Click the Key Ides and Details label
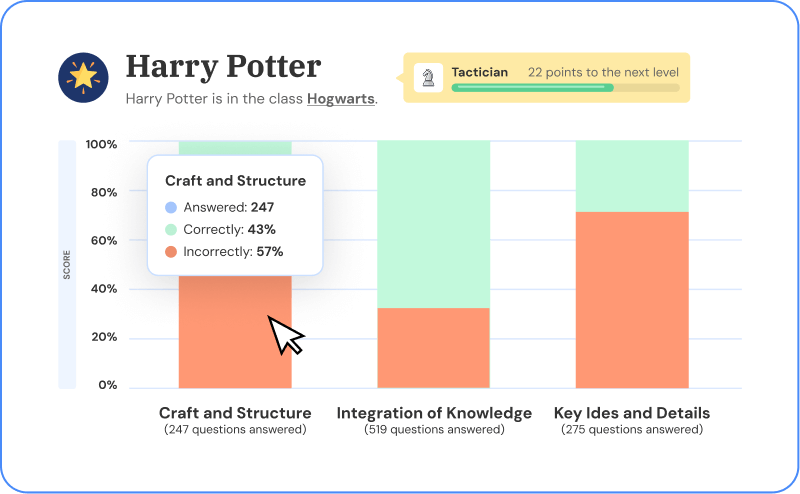 pos(632,413)
